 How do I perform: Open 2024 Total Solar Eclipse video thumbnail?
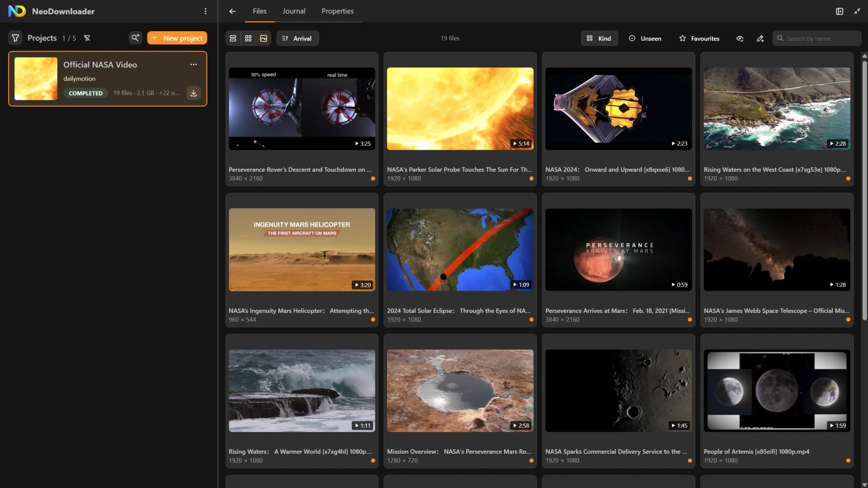460,250
